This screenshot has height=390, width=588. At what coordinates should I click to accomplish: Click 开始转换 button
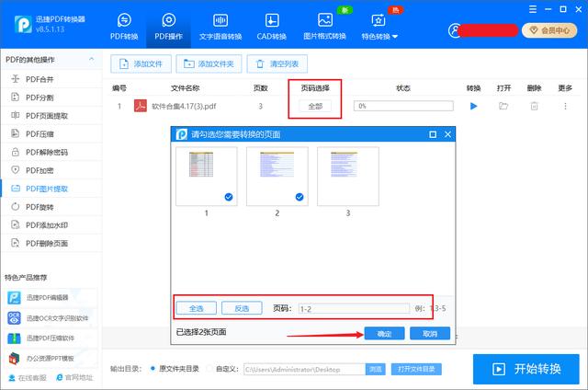526,369
